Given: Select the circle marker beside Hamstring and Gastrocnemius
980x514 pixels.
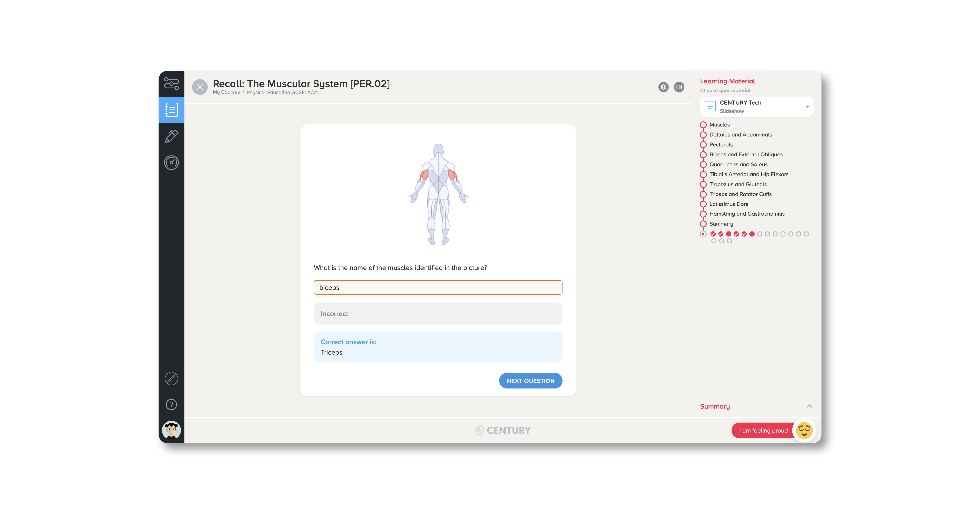Looking at the screenshot, I should [703, 214].
